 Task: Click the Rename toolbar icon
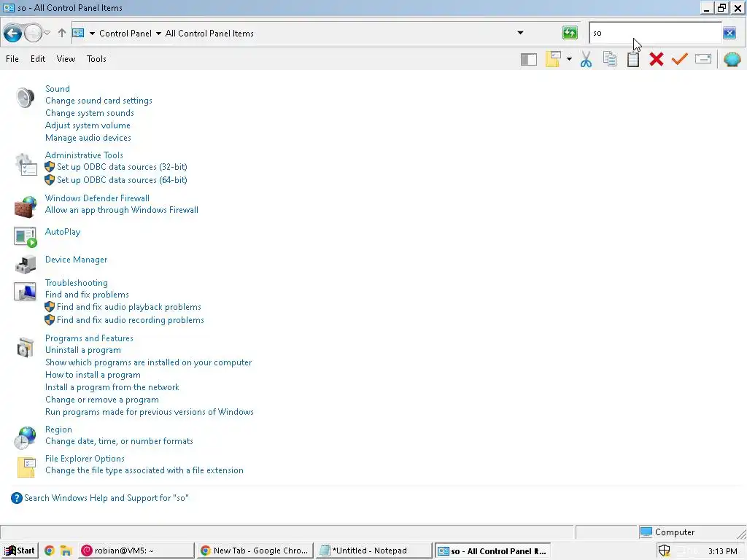coord(703,59)
